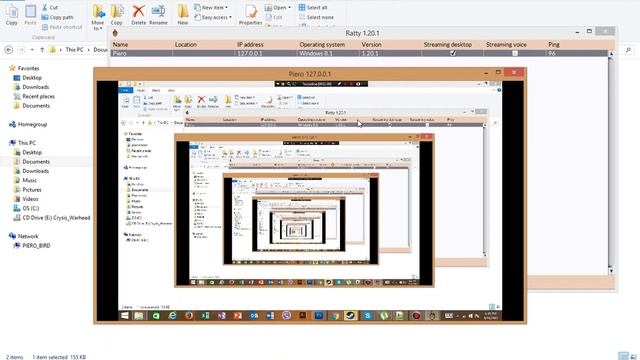
Task: Click the Copy icon in Explorer ribbon
Action: [x=12, y=15]
